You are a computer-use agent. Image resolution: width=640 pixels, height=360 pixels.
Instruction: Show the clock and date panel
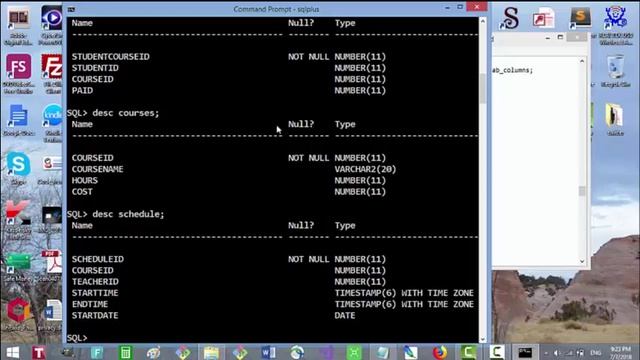pyautogui.click(x=621, y=353)
